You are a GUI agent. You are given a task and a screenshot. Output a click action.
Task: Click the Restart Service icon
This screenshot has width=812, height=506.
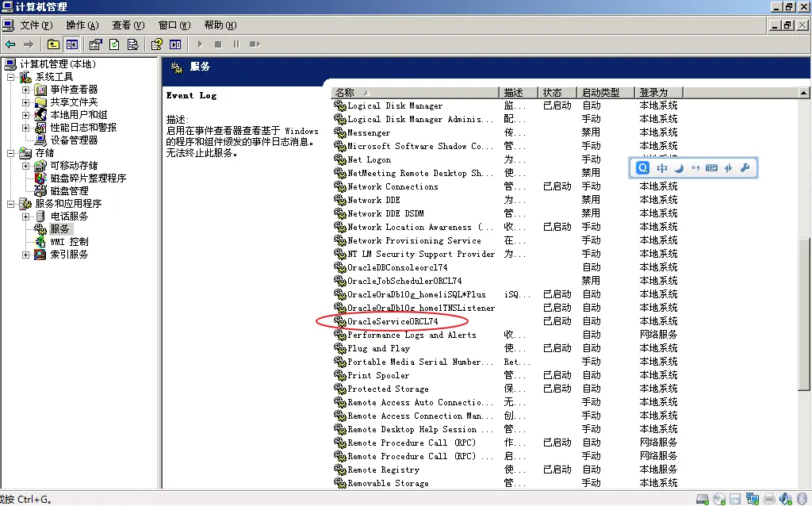coord(255,44)
